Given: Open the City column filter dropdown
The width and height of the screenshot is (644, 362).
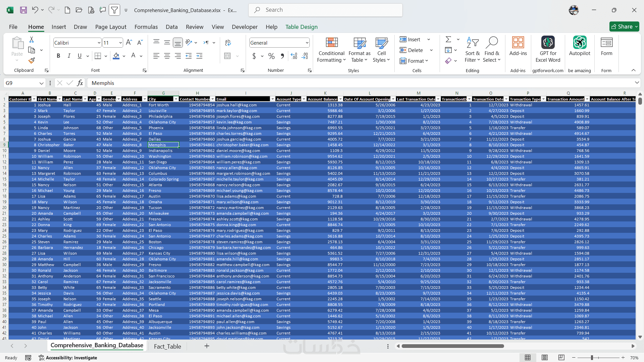Looking at the screenshot, I should 176,99.
